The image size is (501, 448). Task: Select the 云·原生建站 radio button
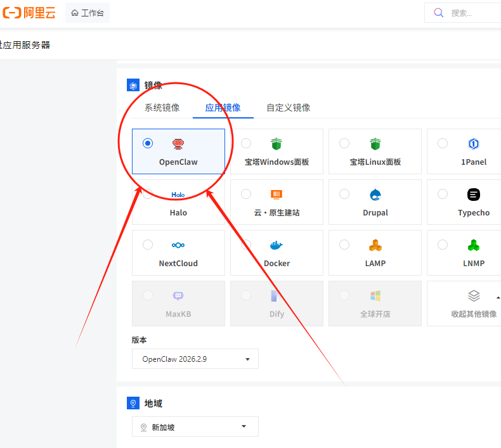(x=246, y=194)
